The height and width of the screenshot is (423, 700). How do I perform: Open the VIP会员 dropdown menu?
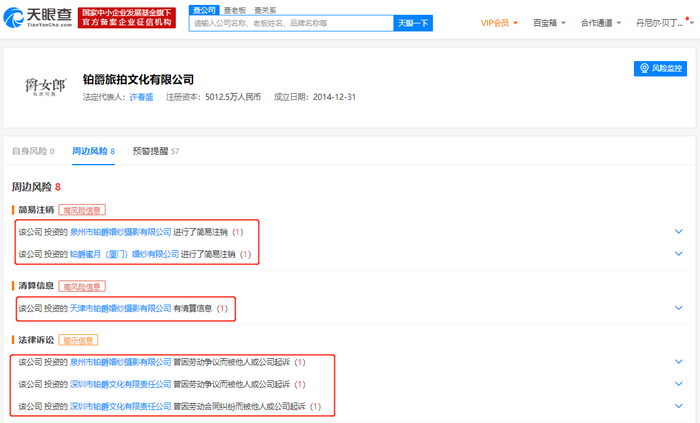[499, 23]
